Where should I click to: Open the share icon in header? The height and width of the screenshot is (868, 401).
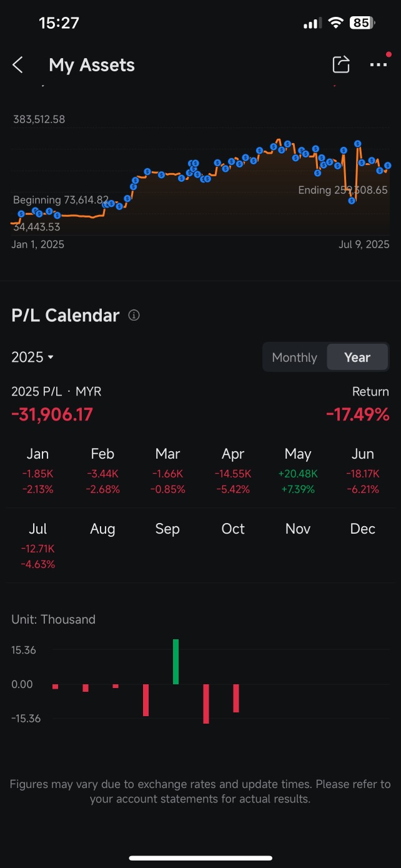[340, 64]
